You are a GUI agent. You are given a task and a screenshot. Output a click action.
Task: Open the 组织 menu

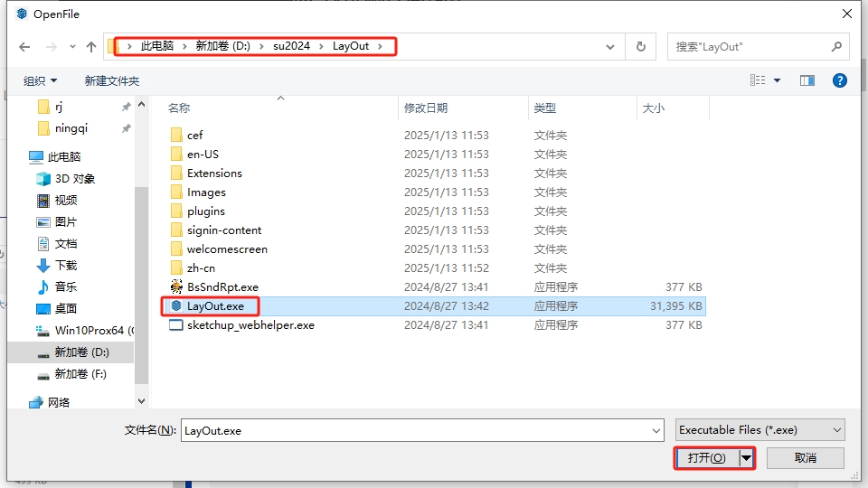40,80
